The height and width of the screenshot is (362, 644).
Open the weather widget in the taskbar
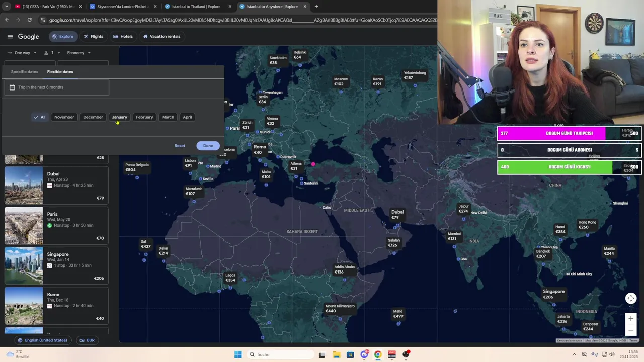pos(18,354)
